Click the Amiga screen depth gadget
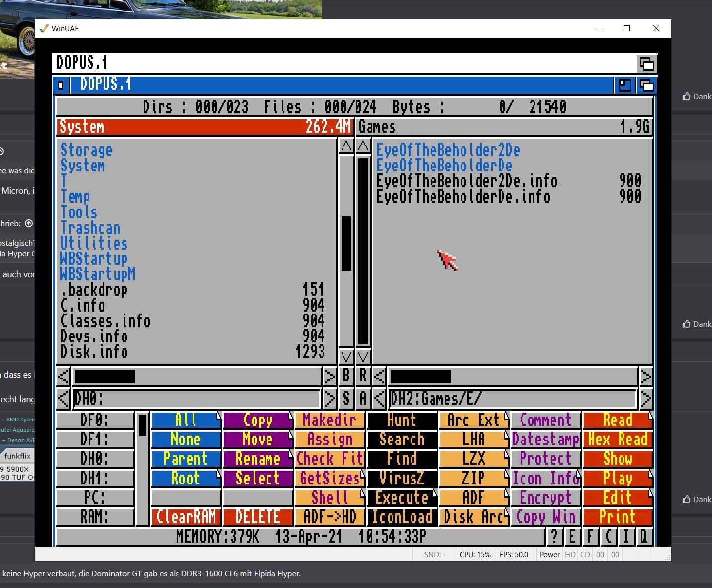This screenshot has height=588, width=712. click(647, 64)
